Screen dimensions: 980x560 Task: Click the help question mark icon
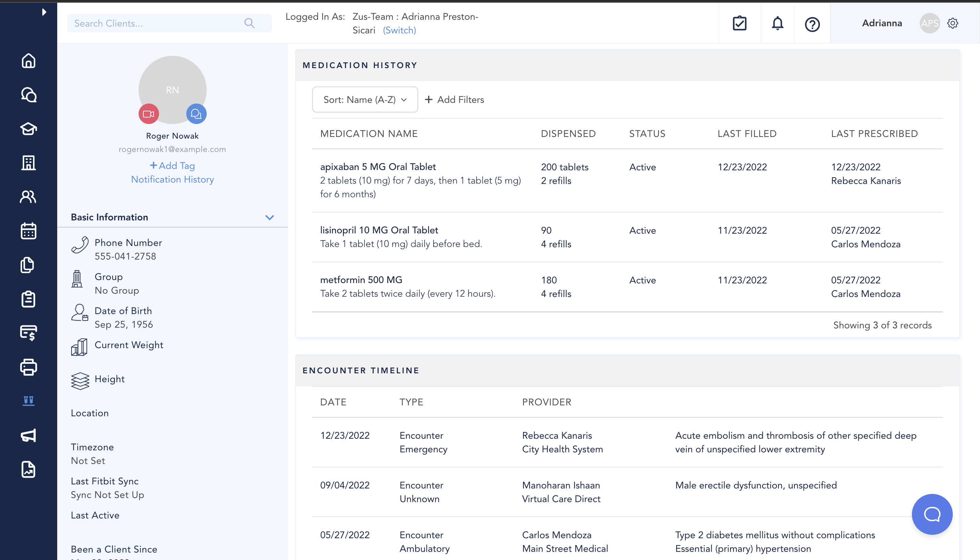point(812,24)
